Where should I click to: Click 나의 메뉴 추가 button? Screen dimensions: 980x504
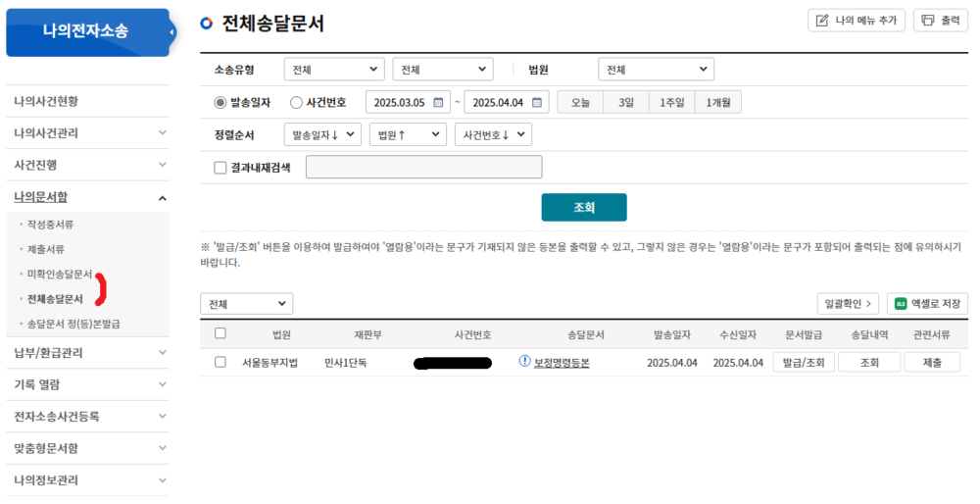pyautogui.click(x=857, y=21)
